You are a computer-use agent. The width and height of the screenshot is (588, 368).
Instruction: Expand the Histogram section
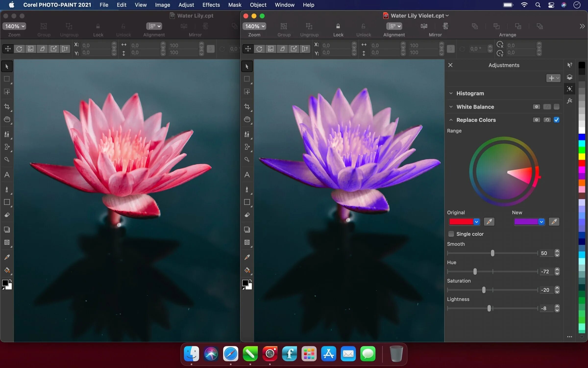click(451, 93)
